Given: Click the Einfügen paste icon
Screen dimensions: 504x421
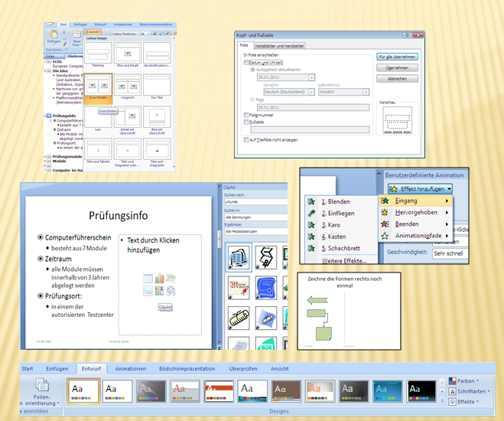Looking at the screenshot, I should tap(54, 34).
